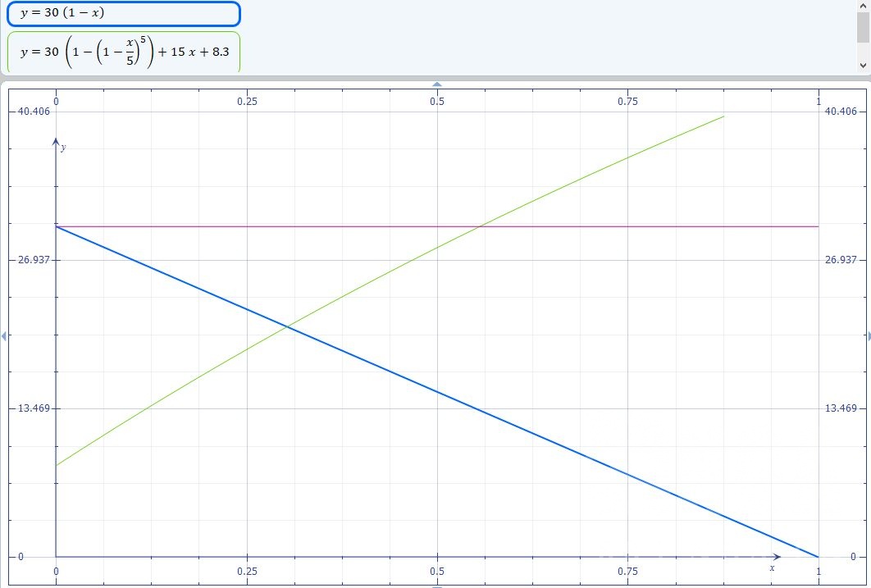Click the 0.75 label on the lower axis
871x588 pixels.
tap(627, 572)
